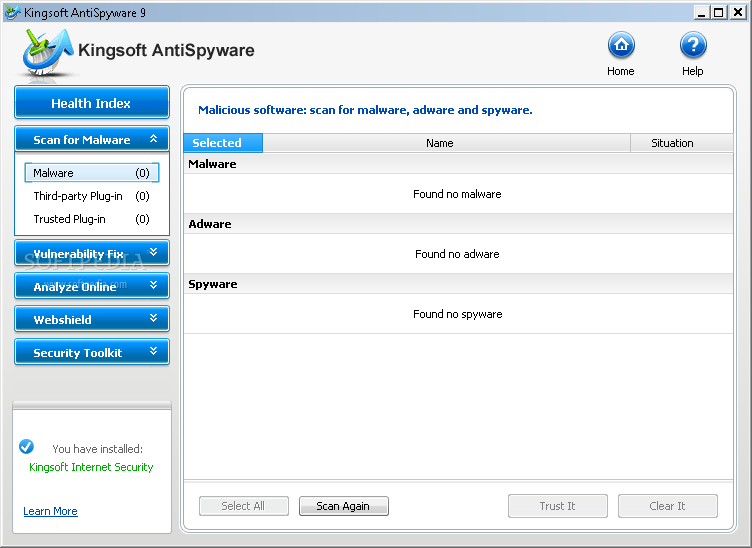Close the Kingsoft AntiSpyware window
The width and height of the screenshot is (752, 548).
coord(738,12)
